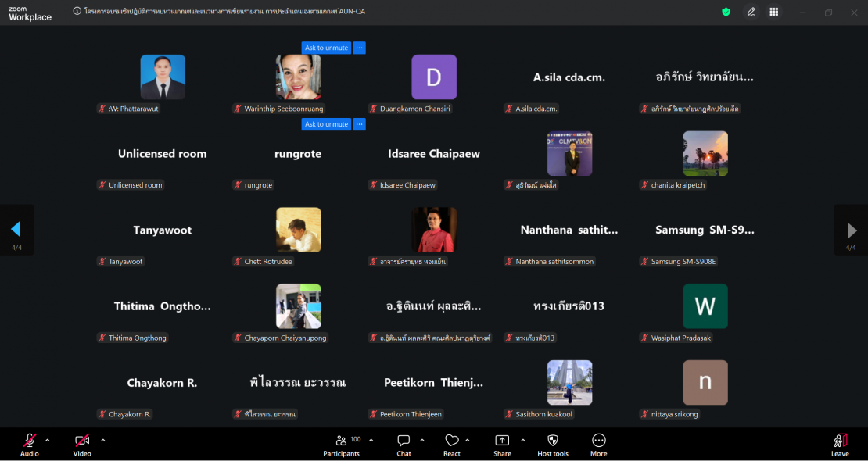This screenshot has width=868, height=461.
Task: Open Host tools shield icon
Action: (x=553, y=445)
